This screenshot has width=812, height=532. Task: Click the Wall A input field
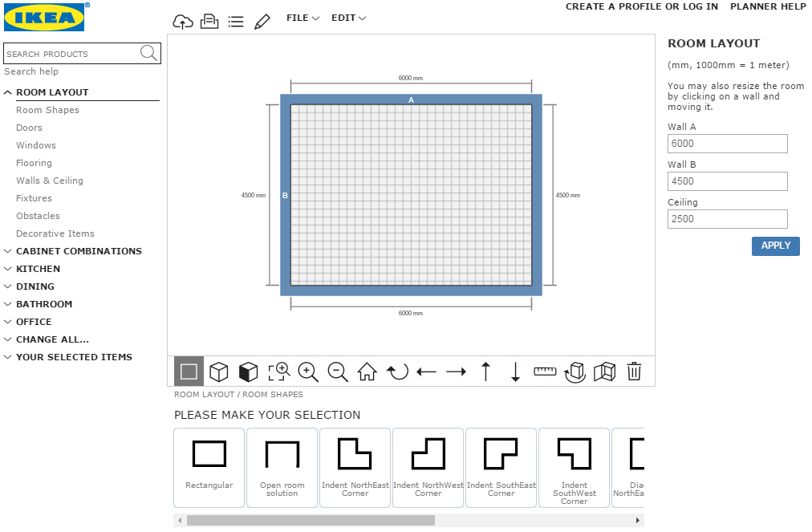click(727, 144)
